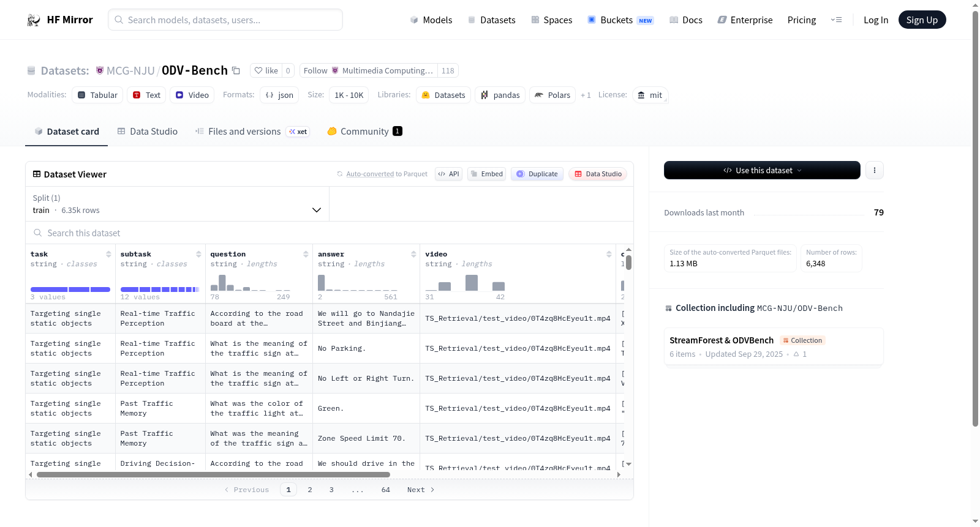The image size is (980, 527).
Task: Open the StreamForest & ODVBench collection
Action: 773,346
